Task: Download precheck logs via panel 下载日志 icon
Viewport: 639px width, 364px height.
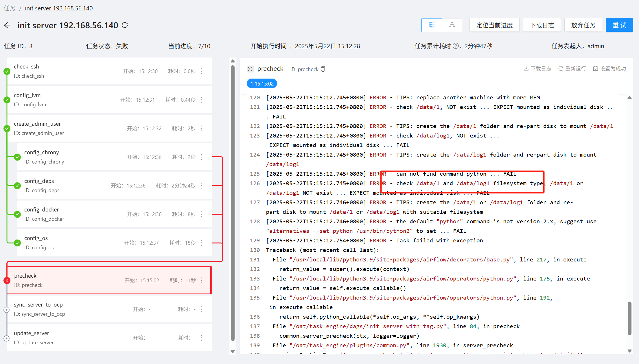Action: [537, 68]
